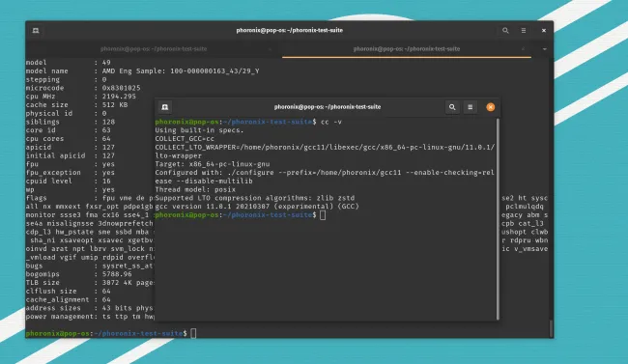Close the back terminal window
This screenshot has width=628, height=364.
tap(544, 31)
